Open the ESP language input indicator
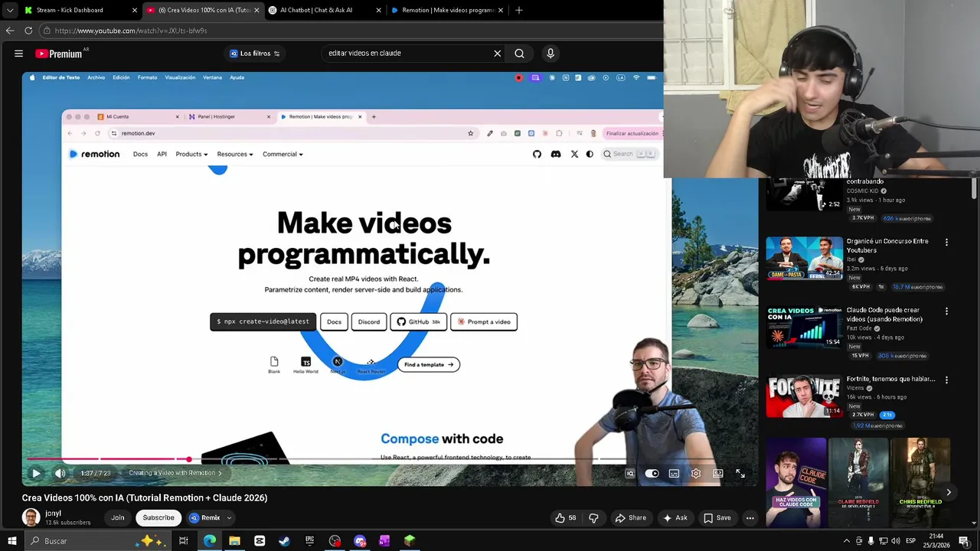Image resolution: width=980 pixels, height=551 pixels. (x=910, y=541)
